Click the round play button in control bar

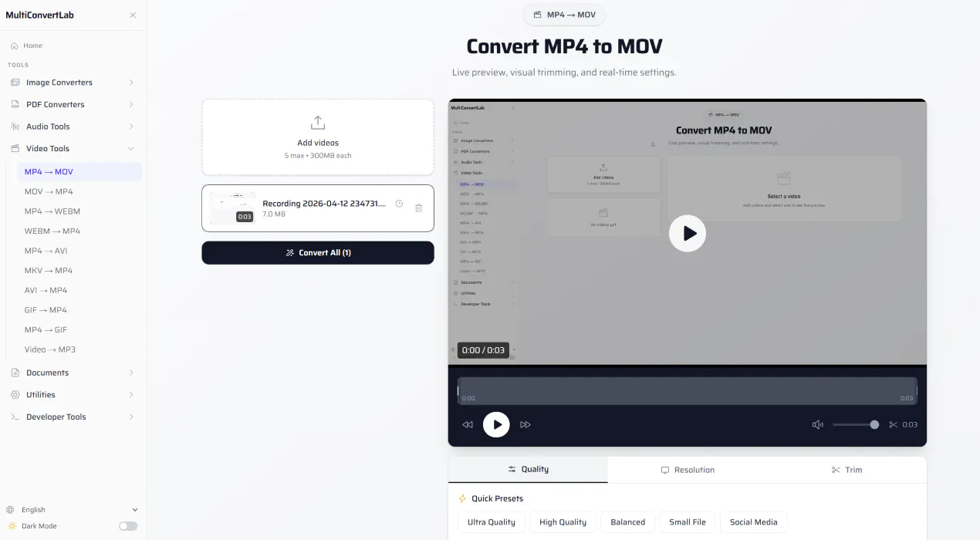[496, 424]
